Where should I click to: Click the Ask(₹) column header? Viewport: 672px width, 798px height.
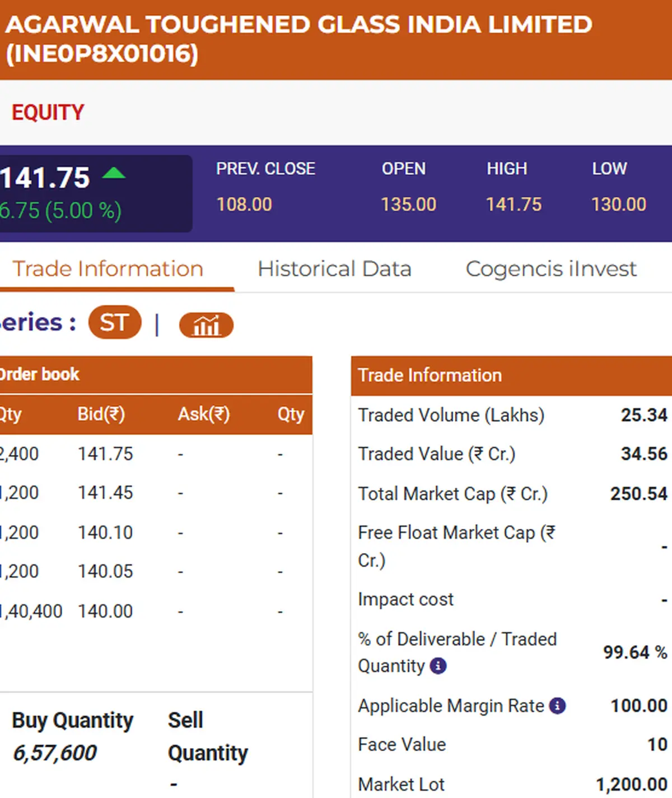(x=204, y=415)
